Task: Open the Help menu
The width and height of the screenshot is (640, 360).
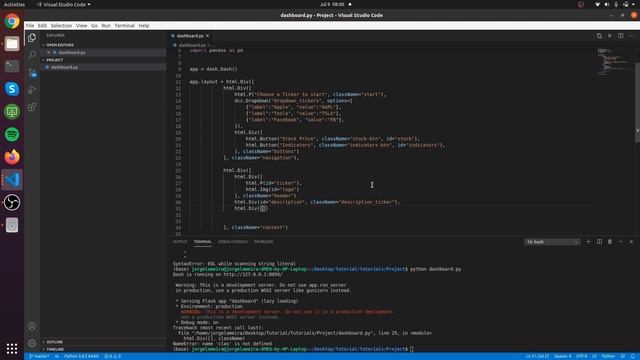Action: point(144,26)
